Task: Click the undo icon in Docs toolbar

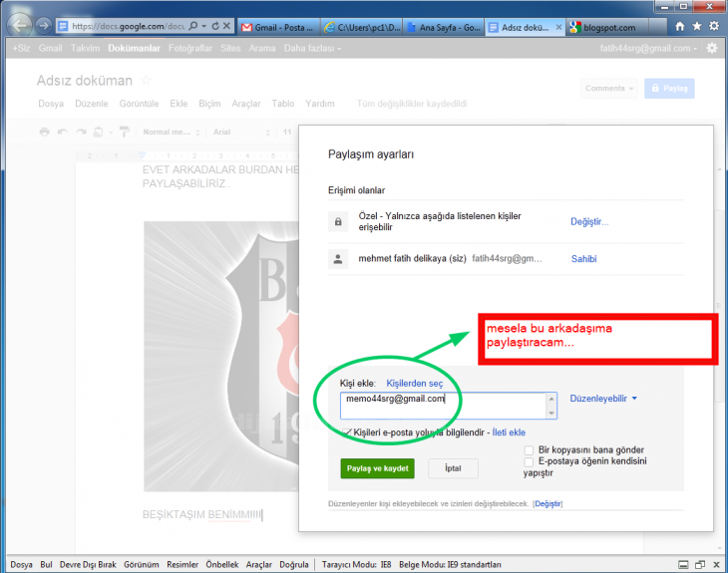Action: pyautogui.click(x=63, y=132)
